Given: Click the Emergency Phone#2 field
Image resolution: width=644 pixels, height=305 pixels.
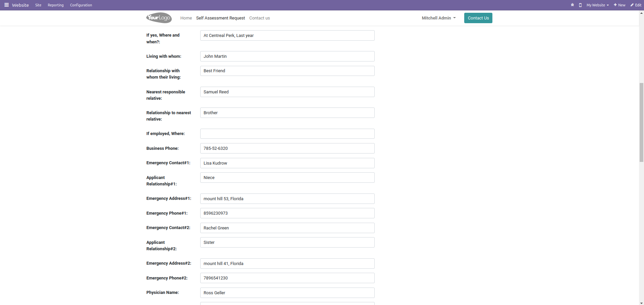Looking at the screenshot, I should (x=287, y=278).
